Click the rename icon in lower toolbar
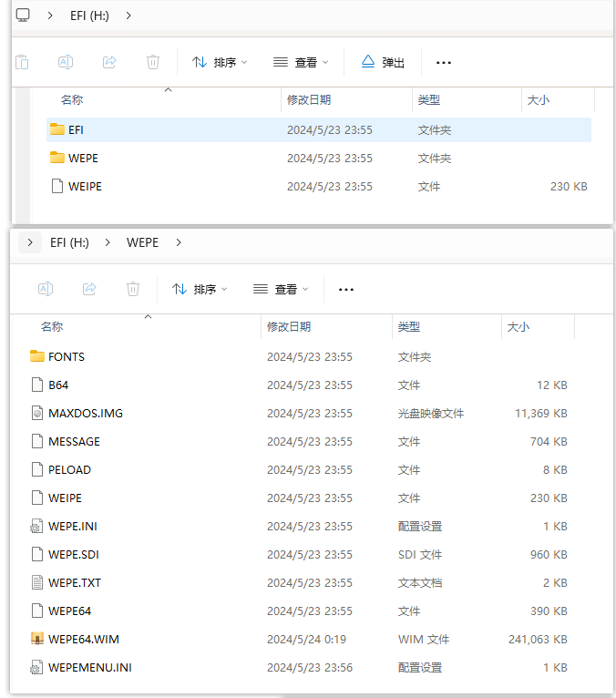This screenshot has width=616, height=698. click(x=45, y=289)
